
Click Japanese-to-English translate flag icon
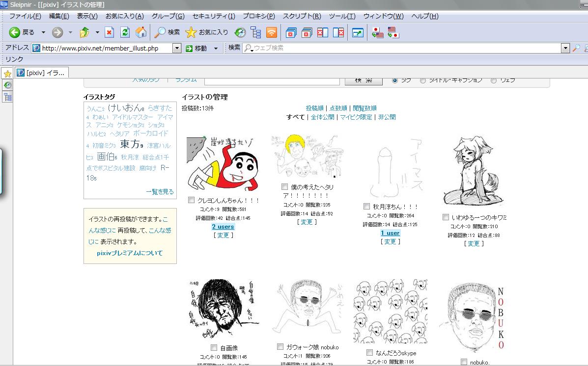coord(377,32)
